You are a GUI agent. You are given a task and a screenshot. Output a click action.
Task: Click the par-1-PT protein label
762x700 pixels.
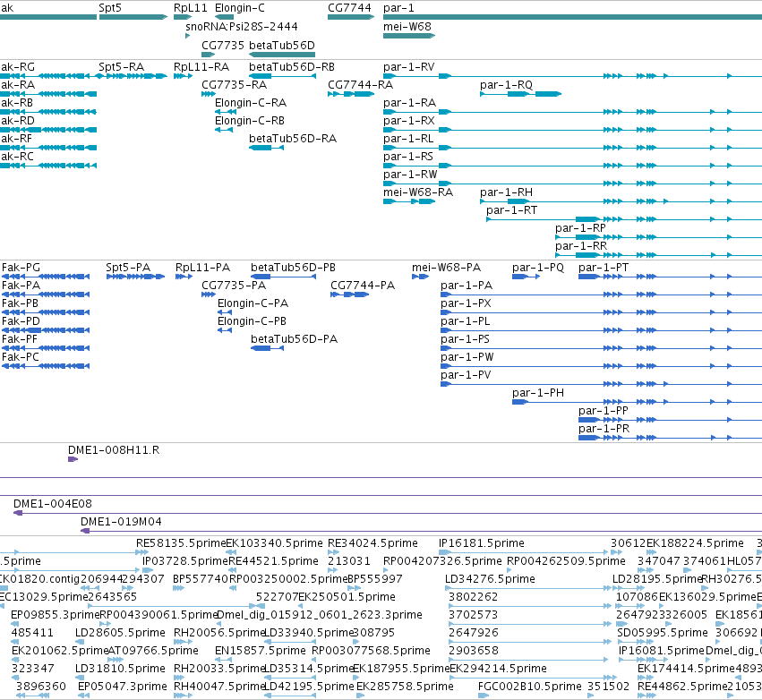[x=604, y=269]
